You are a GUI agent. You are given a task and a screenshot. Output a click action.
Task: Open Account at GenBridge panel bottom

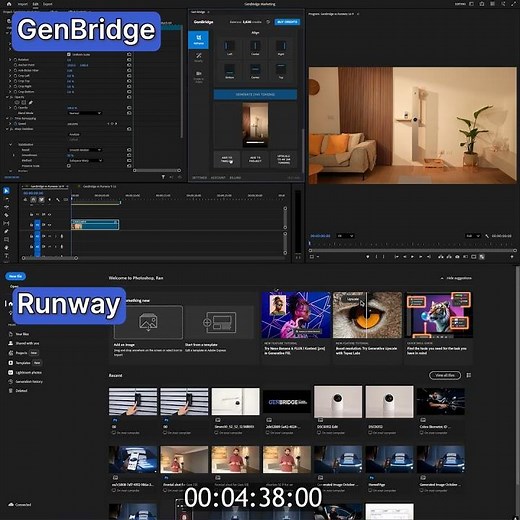click(218, 178)
